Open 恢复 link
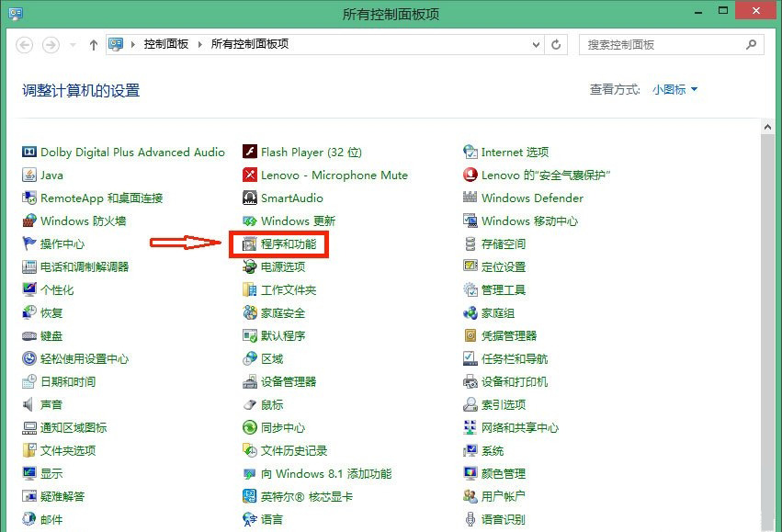 51,313
